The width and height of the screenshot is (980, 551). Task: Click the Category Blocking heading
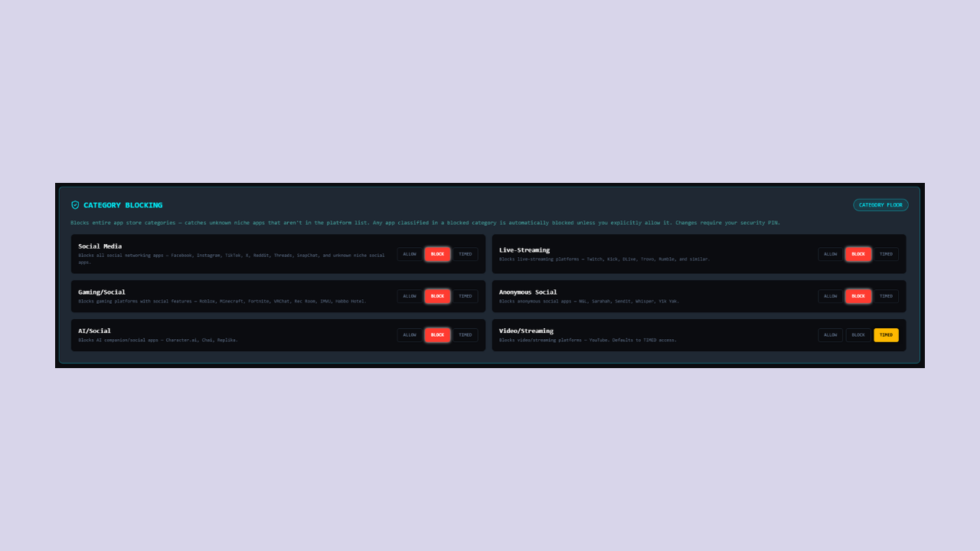[x=122, y=205]
